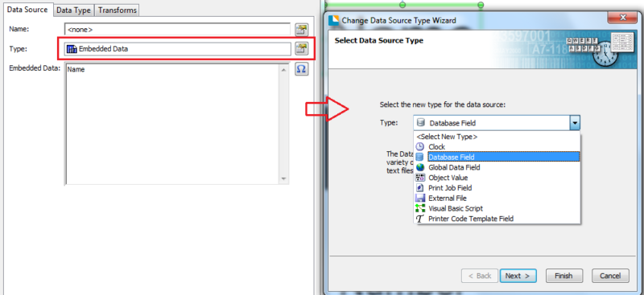Select Visual Basic Script option

pyautogui.click(x=497, y=208)
